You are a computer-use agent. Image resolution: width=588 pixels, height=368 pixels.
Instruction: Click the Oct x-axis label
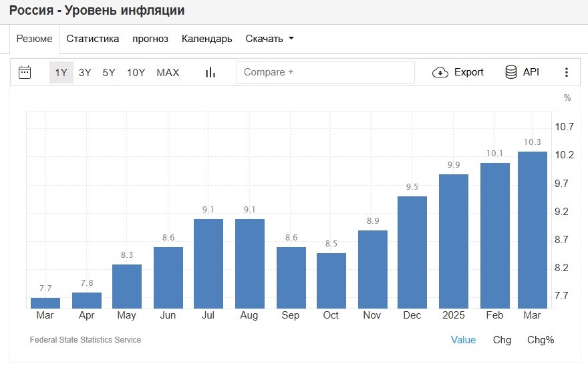331,315
